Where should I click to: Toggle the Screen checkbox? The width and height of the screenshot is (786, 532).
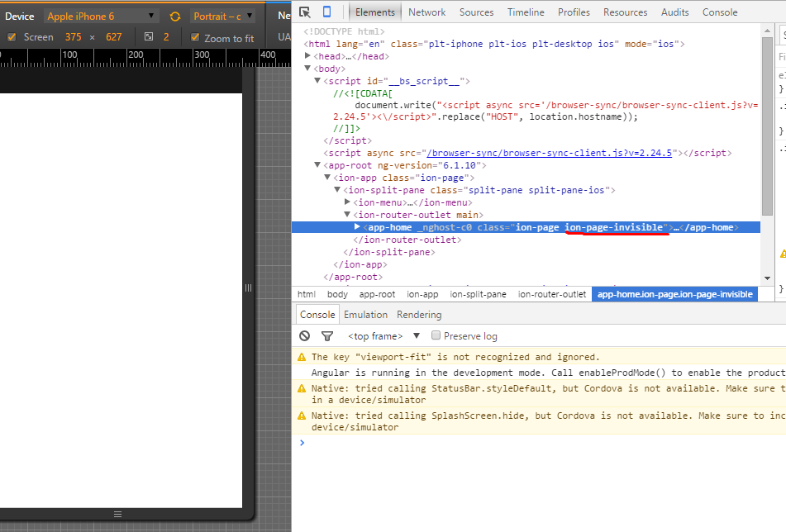pyautogui.click(x=12, y=37)
